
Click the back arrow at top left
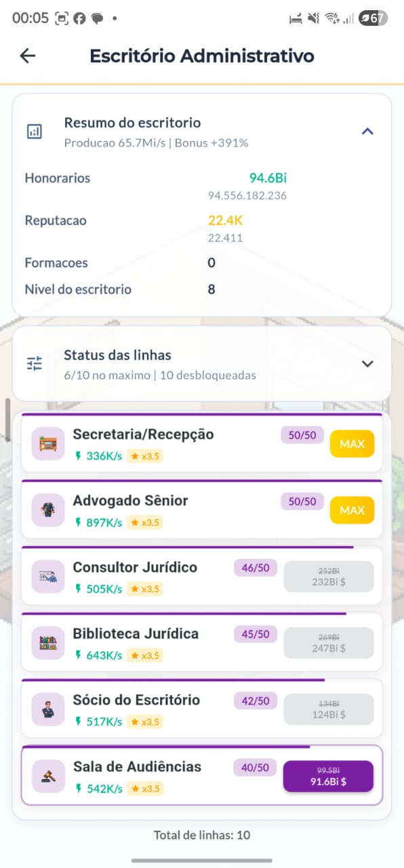pyautogui.click(x=26, y=56)
